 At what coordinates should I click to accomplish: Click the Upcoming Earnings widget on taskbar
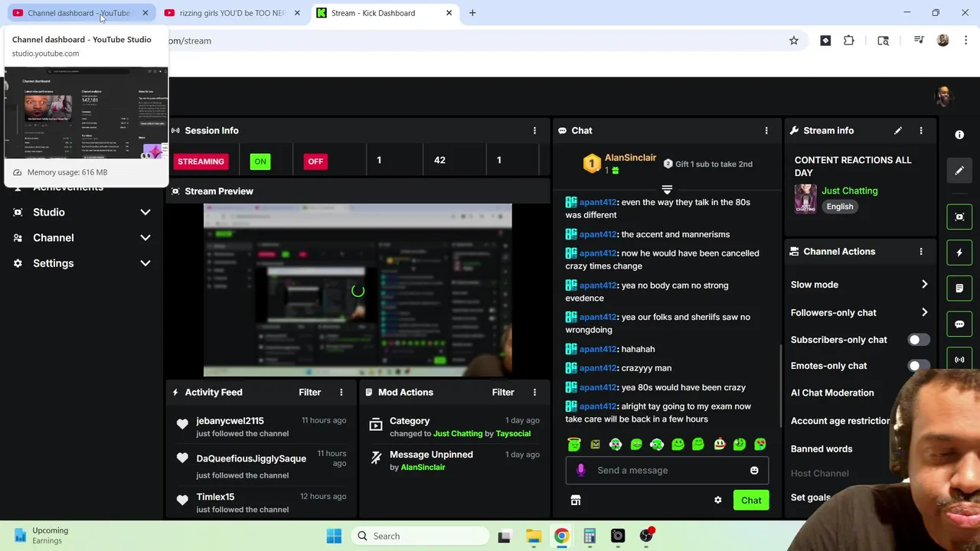pos(42,536)
